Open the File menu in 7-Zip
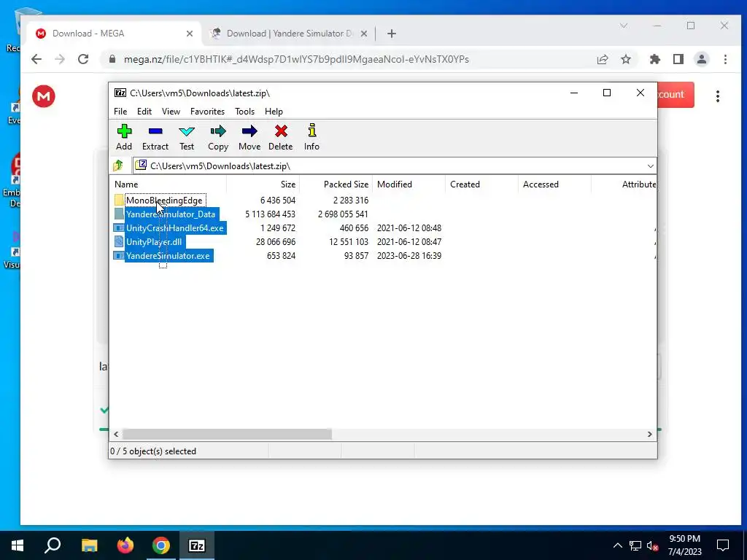The width and height of the screenshot is (747, 560). pos(120,112)
